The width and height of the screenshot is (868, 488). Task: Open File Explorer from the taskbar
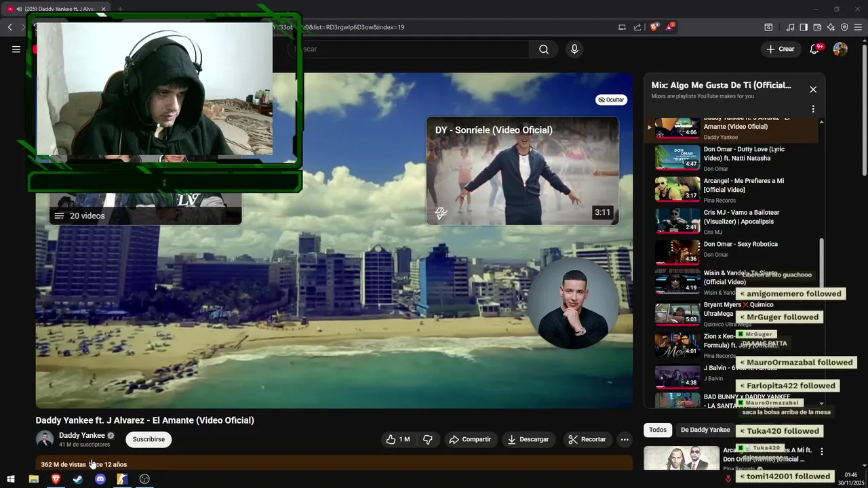33,479
